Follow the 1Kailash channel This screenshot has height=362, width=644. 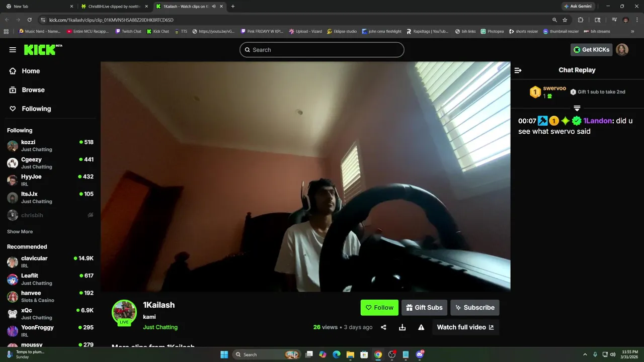click(x=379, y=308)
